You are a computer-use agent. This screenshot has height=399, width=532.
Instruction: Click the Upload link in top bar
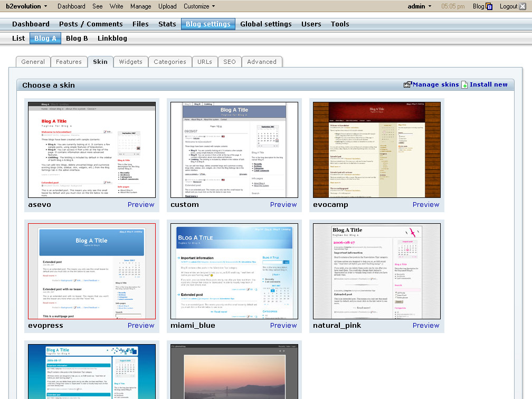click(x=167, y=6)
